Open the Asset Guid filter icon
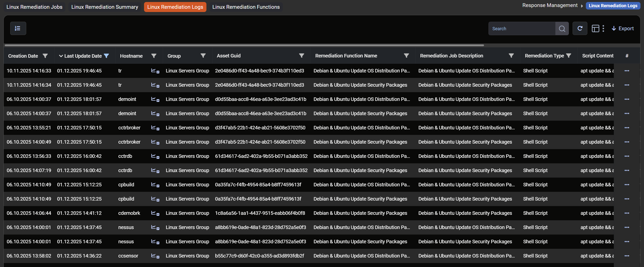The image size is (644, 267). tap(302, 55)
